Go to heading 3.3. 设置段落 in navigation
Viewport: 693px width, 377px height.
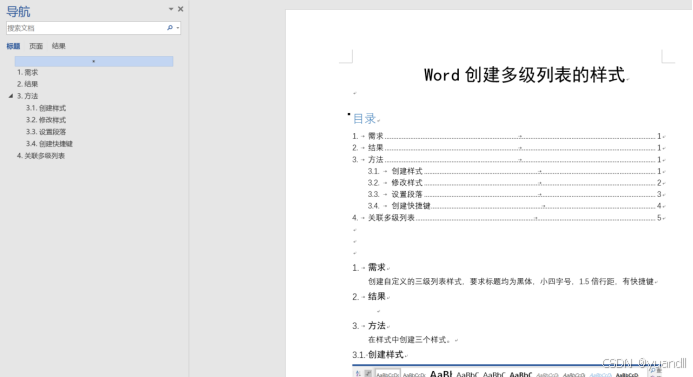[46, 132]
